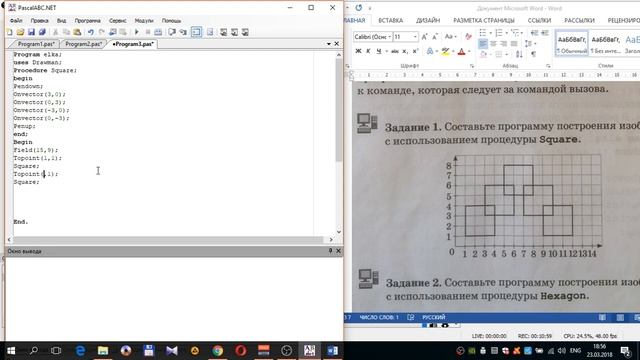Viewport: 640px width, 360px height.
Task: Open the Сервис menu
Action: click(x=118, y=20)
